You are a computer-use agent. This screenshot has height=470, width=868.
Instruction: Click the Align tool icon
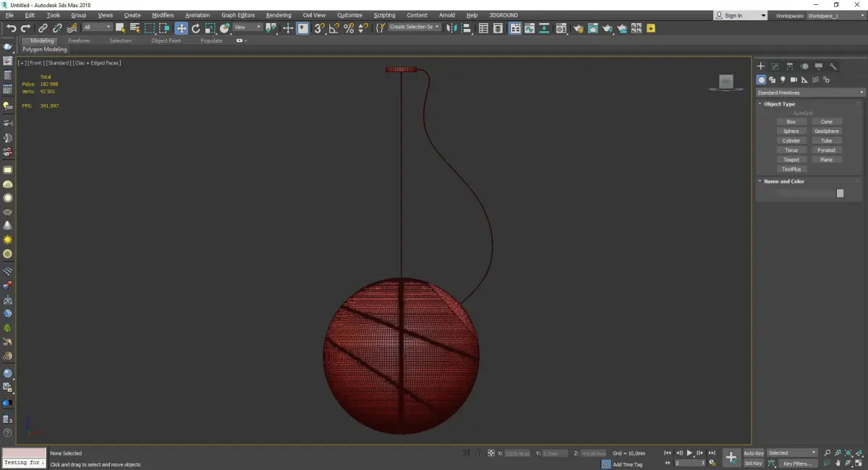tap(467, 28)
